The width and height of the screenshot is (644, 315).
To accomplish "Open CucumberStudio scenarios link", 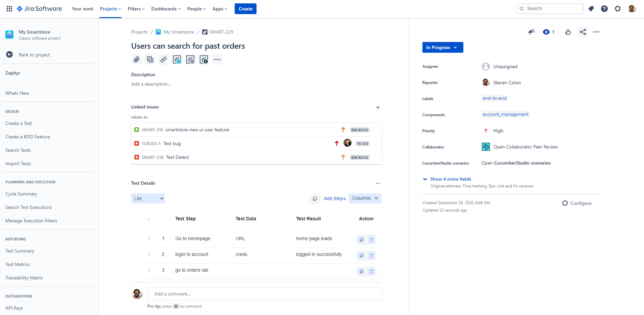I will point(516,163).
